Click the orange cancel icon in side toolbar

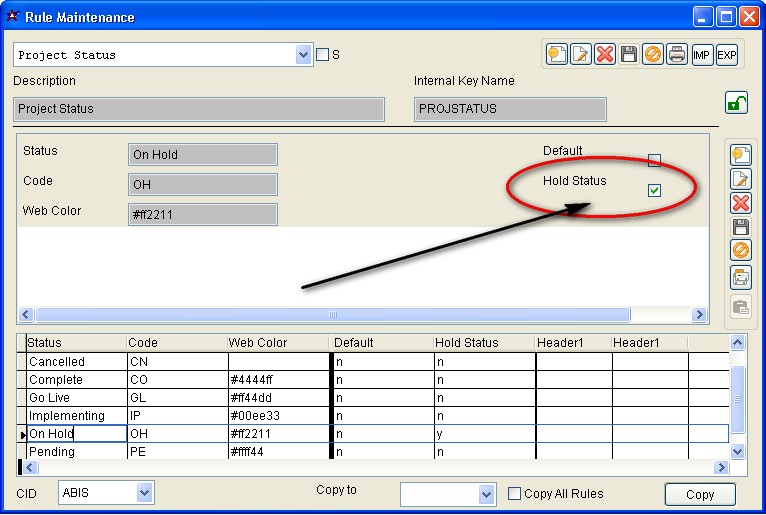[x=741, y=250]
